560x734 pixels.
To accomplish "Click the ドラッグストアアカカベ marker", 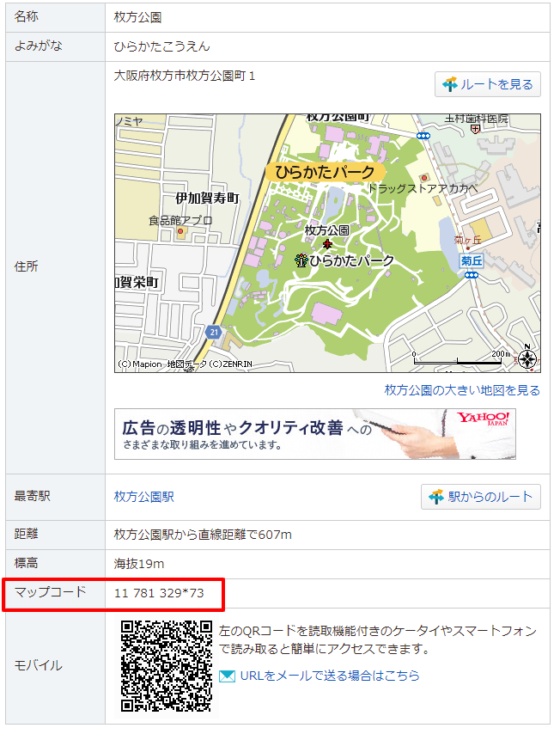I will click(424, 177).
